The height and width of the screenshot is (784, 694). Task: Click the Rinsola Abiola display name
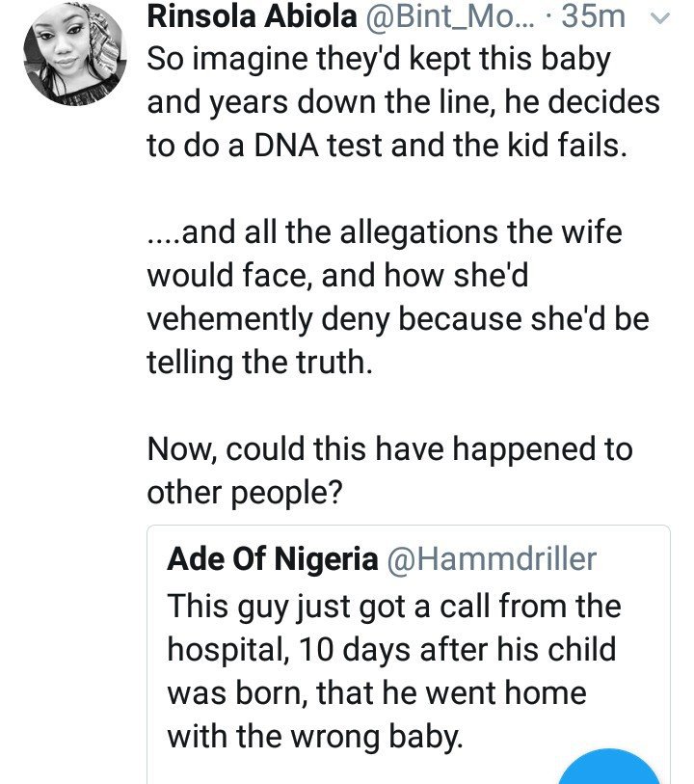click(253, 17)
